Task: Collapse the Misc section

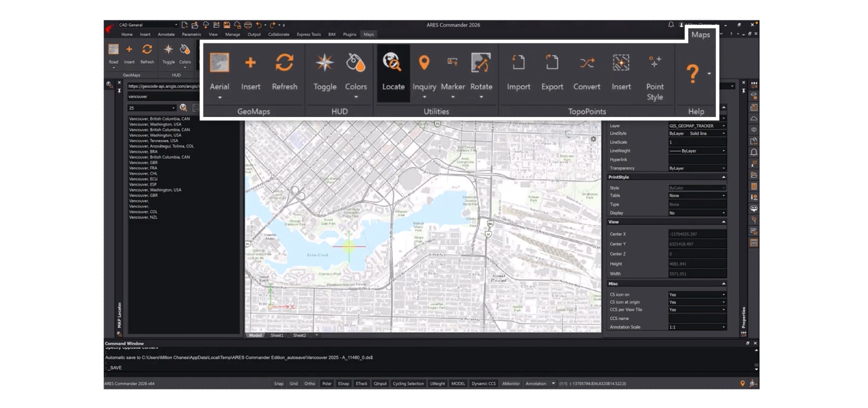Action: [x=723, y=284]
